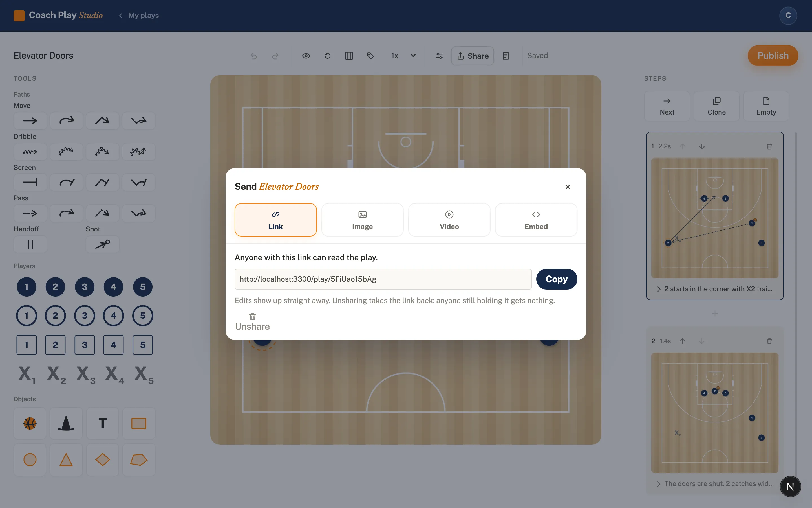Select the Shot tool
Screen dimensions: 812x508
[102, 244]
